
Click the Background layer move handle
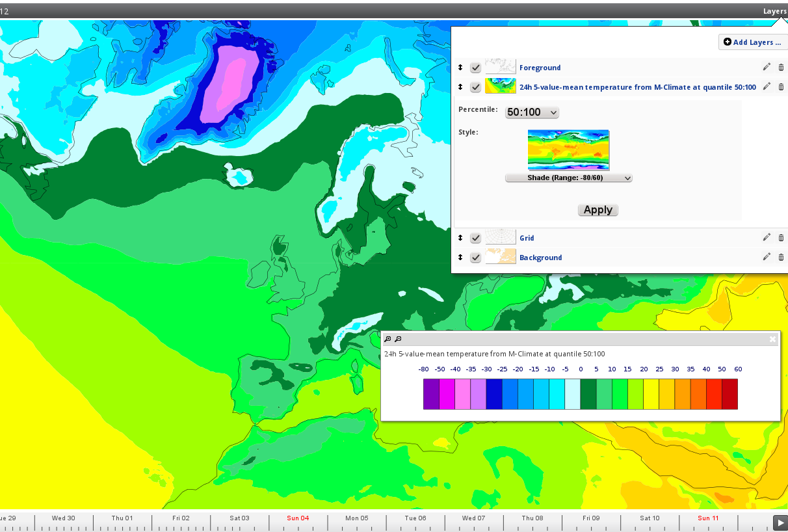click(x=460, y=258)
